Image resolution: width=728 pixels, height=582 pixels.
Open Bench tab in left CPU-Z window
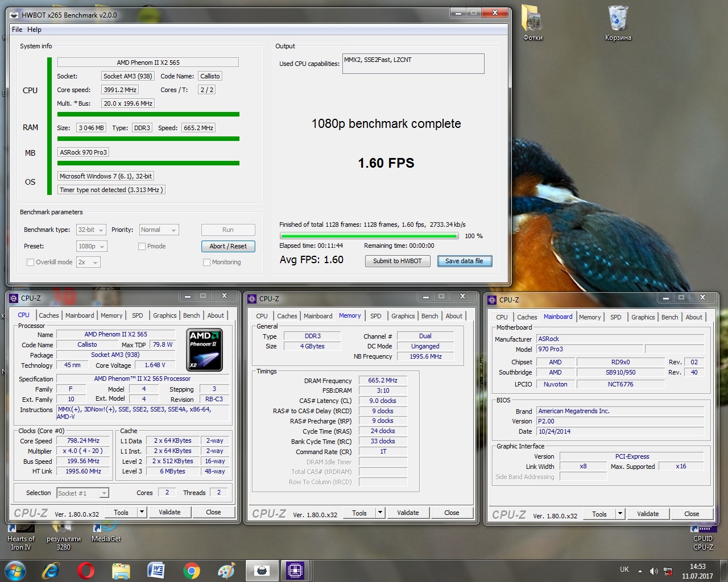(x=192, y=315)
